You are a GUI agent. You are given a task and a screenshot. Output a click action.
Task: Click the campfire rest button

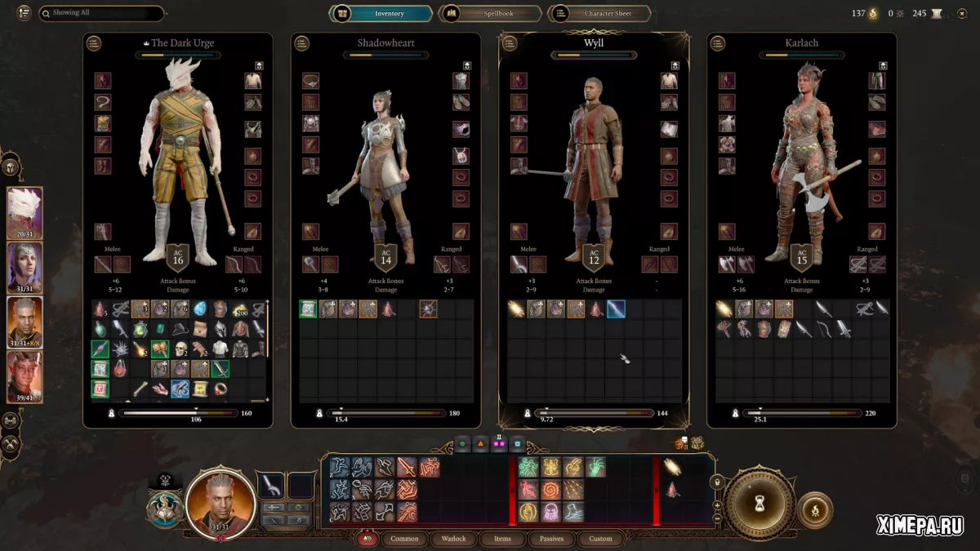click(814, 509)
